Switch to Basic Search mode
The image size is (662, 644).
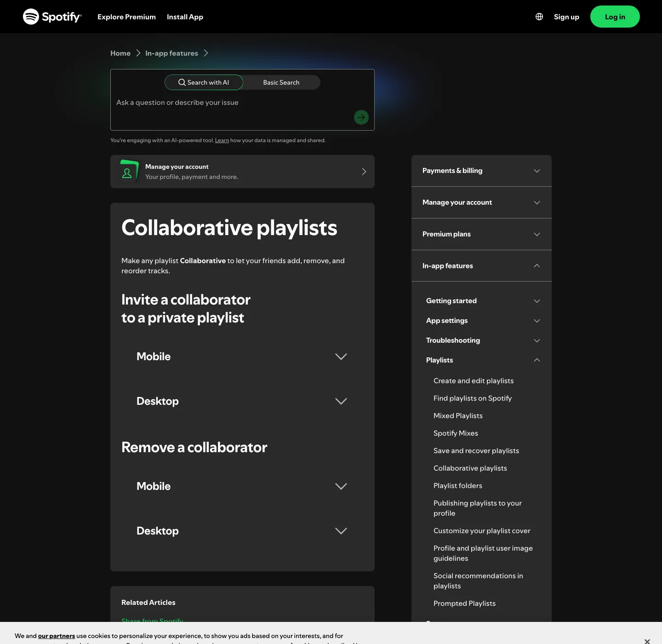pos(281,82)
